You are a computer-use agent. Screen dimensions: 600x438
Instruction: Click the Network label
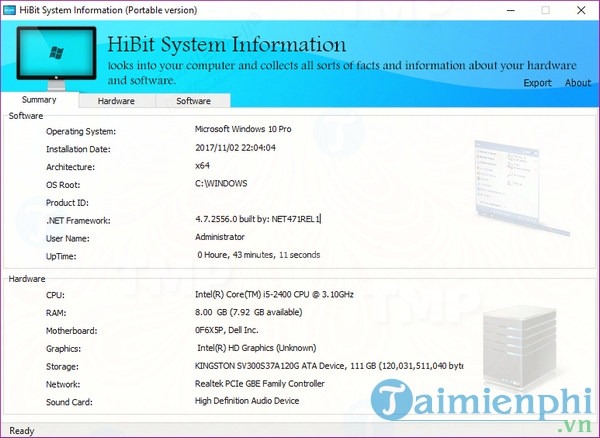pyautogui.click(x=63, y=384)
